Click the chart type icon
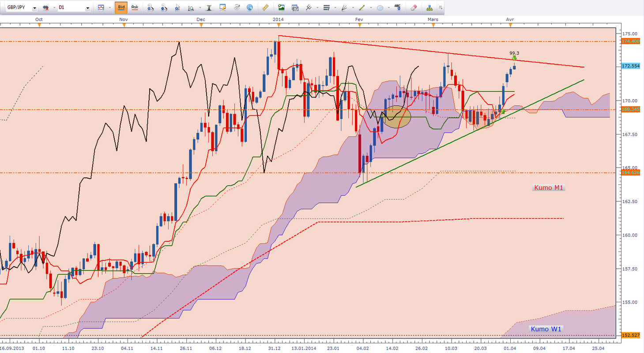The image size is (644, 353). click(101, 8)
